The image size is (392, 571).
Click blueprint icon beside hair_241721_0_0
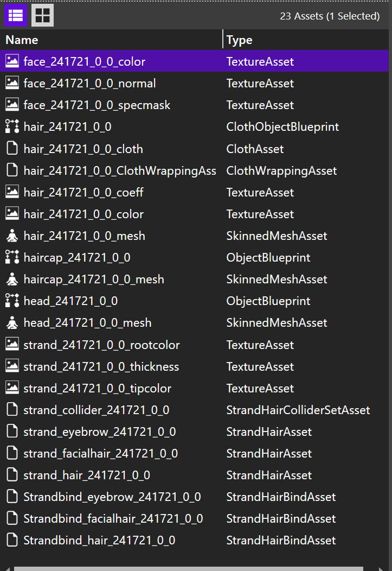12,126
